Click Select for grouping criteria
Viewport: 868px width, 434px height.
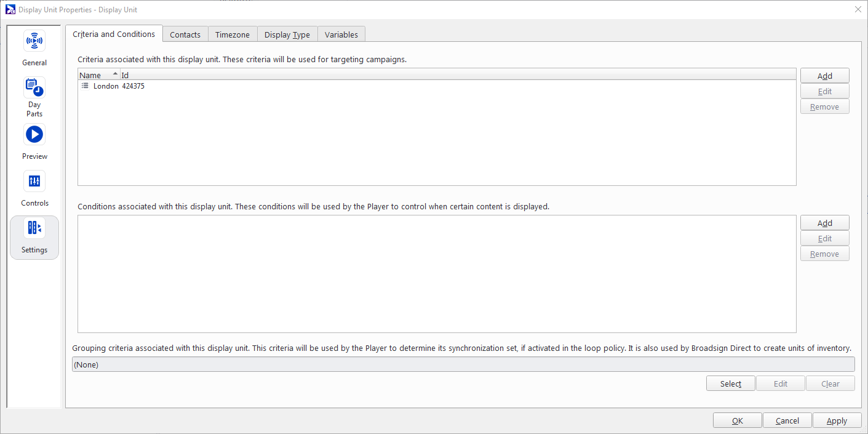click(731, 384)
